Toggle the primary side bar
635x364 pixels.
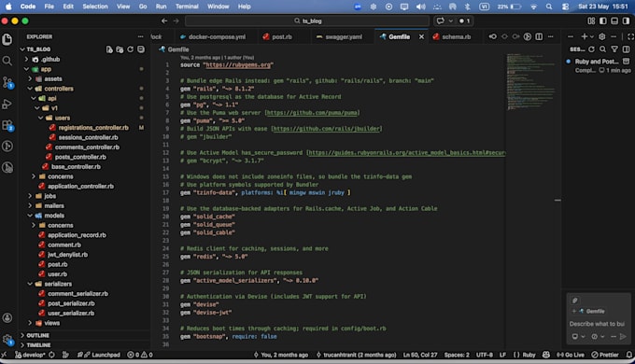point(603,21)
